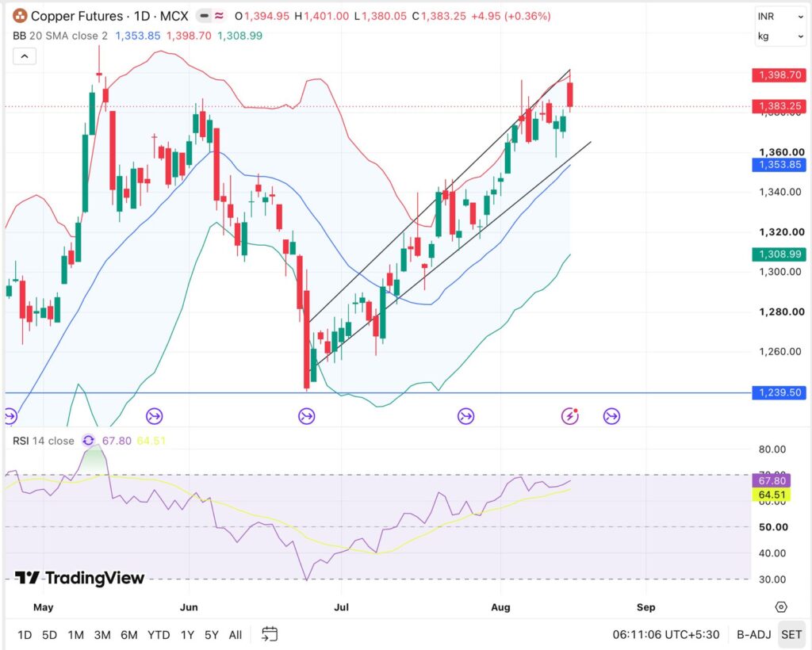Click the 06:11:06 UTC+5:30 timezone clock

point(666,634)
